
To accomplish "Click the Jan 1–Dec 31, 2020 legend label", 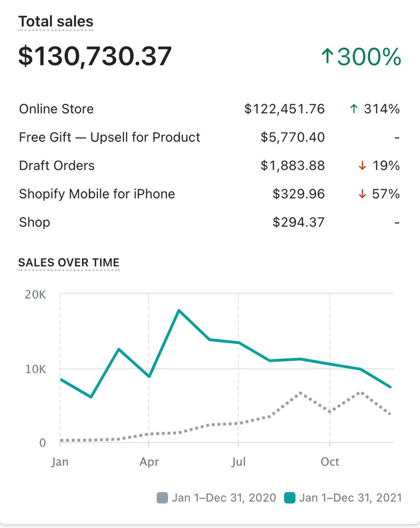I will click(x=224, y=498).
